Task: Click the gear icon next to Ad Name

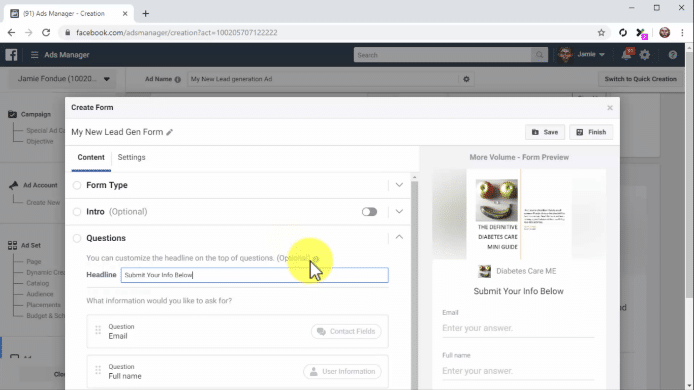Action: tap(466, 79)
